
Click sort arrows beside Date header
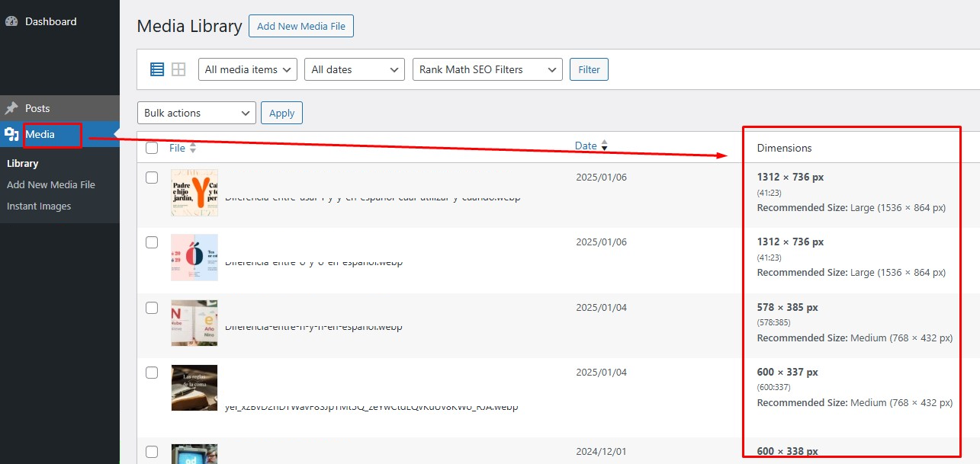[x=605, y=146]
